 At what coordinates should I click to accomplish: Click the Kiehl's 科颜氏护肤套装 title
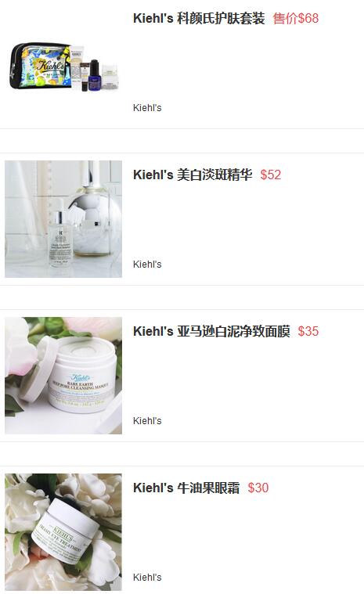click(x=199, y=18)
